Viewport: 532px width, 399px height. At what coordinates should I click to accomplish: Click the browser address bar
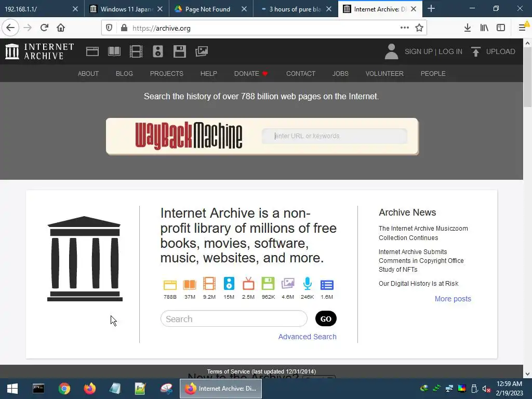click(264, 28)
